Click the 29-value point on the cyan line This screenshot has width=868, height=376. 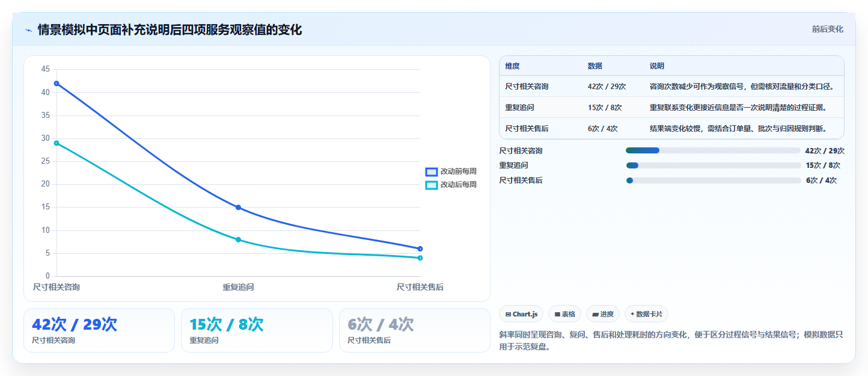57,143
